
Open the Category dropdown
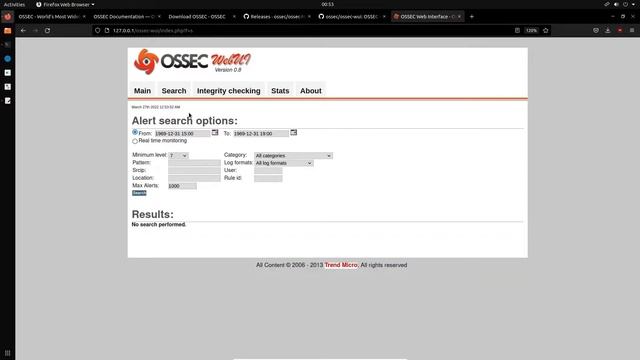[293, 156]
